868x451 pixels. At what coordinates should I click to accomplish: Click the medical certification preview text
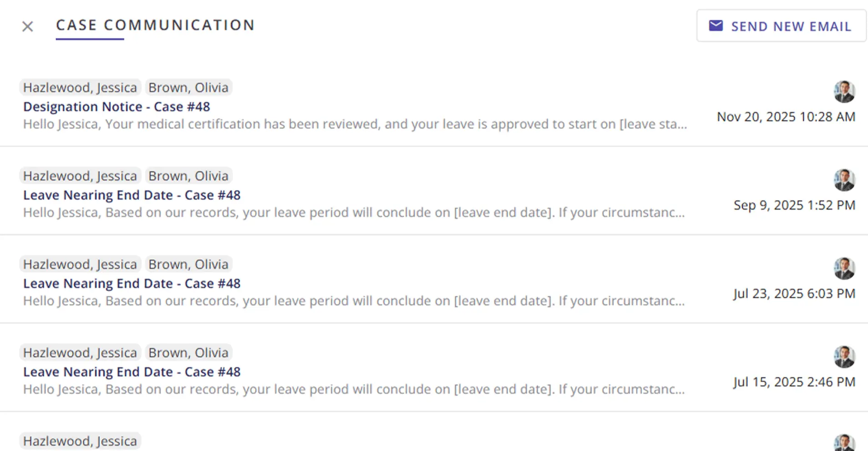pyautogui.click(x=355, y=124)
